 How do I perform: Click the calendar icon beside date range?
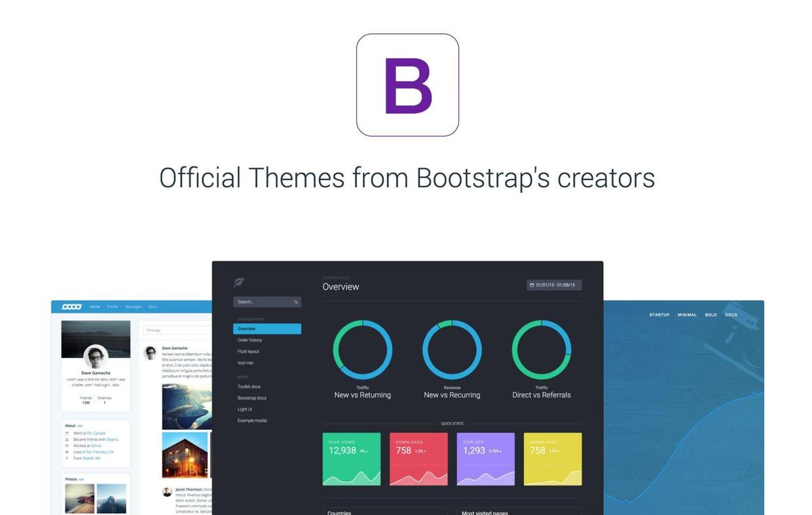click(x=532, y=285)
